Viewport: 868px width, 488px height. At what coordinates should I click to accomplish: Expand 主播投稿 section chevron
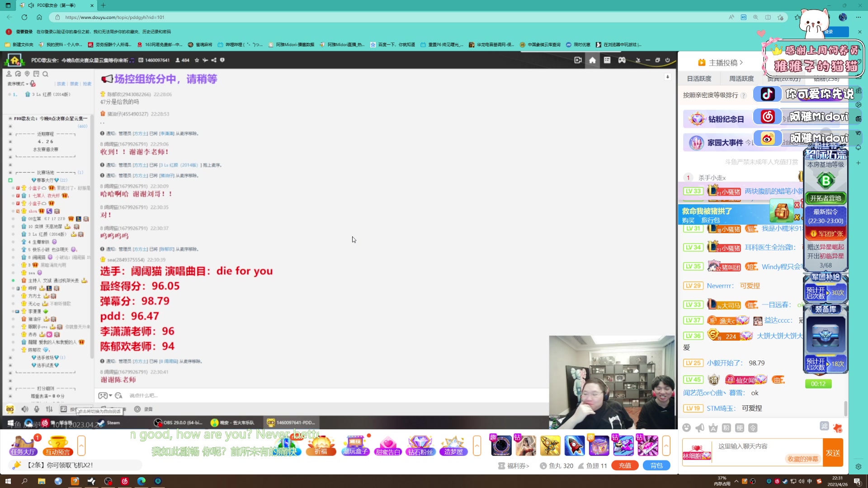coord(741,62)
